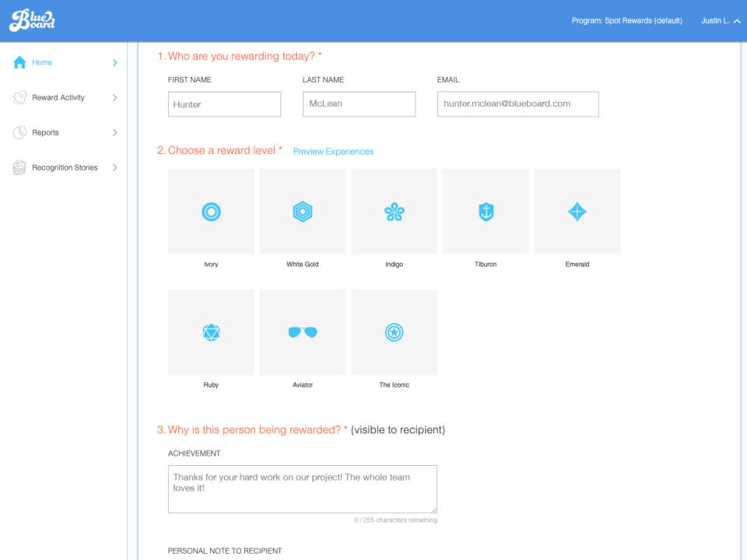Select the White Gold hexagon icon
This screenshot has height=560, width=747.
[x=302, y=211]
